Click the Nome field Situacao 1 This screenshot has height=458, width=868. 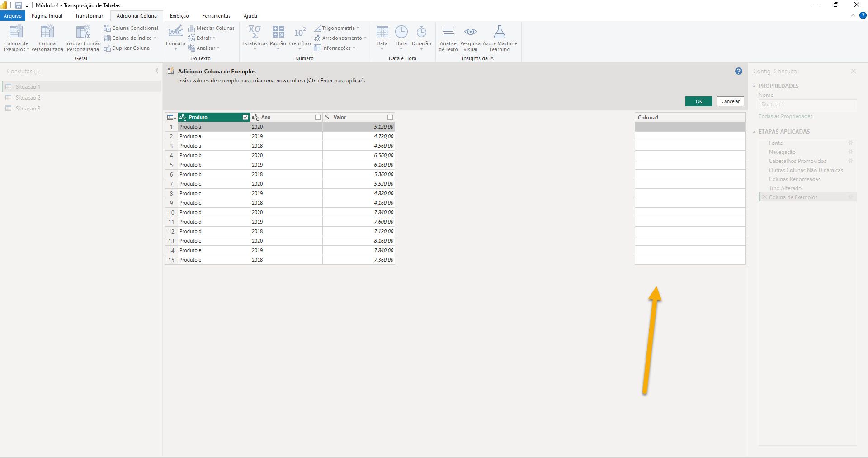pyautogui.click(x=807, y=105)
